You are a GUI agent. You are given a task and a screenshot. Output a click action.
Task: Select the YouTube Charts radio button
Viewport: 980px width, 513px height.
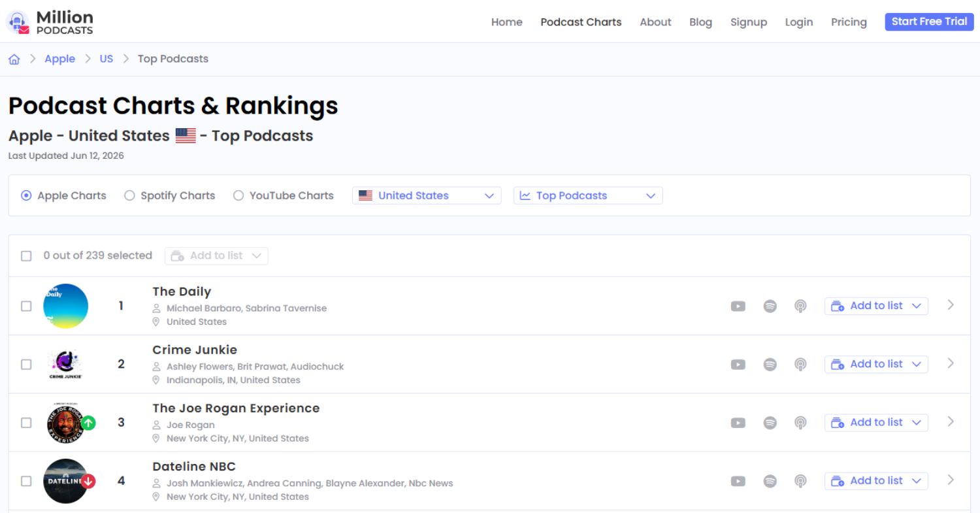[x=238, y=195]
